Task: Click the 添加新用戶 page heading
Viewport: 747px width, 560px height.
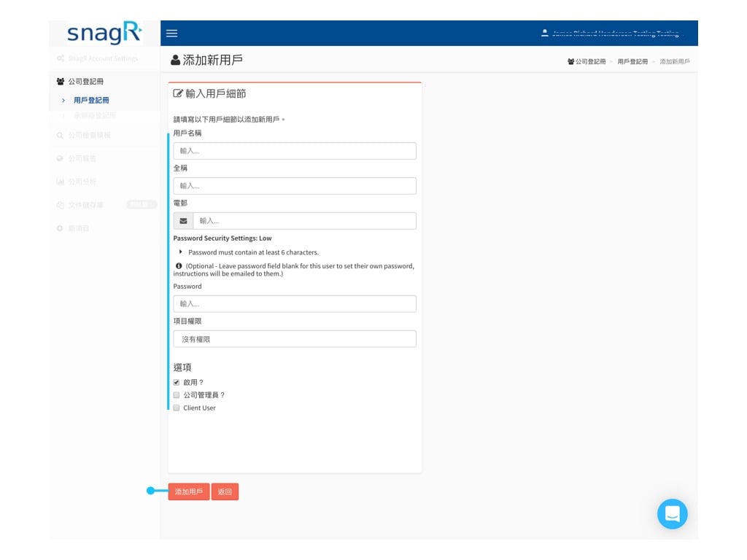Action: 212,60
